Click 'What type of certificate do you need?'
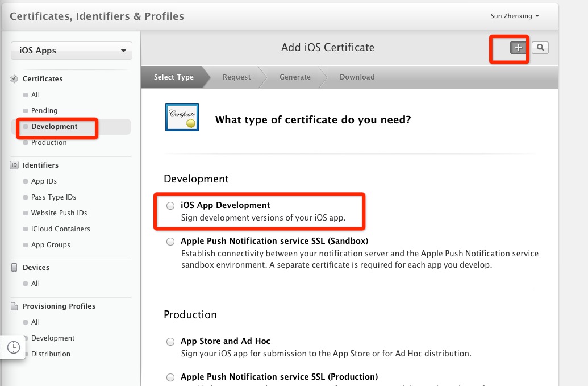This screenshot has width=588, height=386. tap(313, 119)
